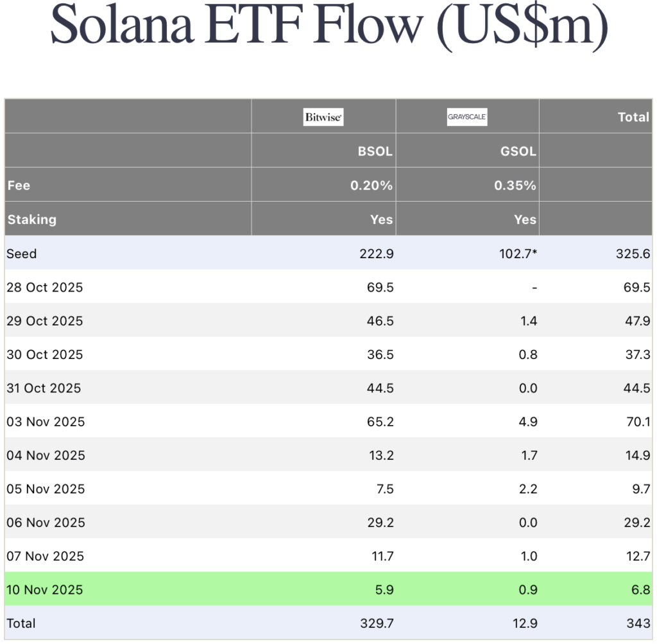Click the BSOL fee value 0.20%
657x644 pixels.
(x=371, y=185)
